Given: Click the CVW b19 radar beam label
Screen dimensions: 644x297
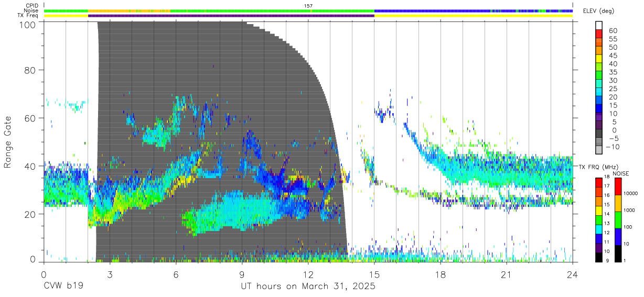Looking at the screenshot, I should point(63,286).
